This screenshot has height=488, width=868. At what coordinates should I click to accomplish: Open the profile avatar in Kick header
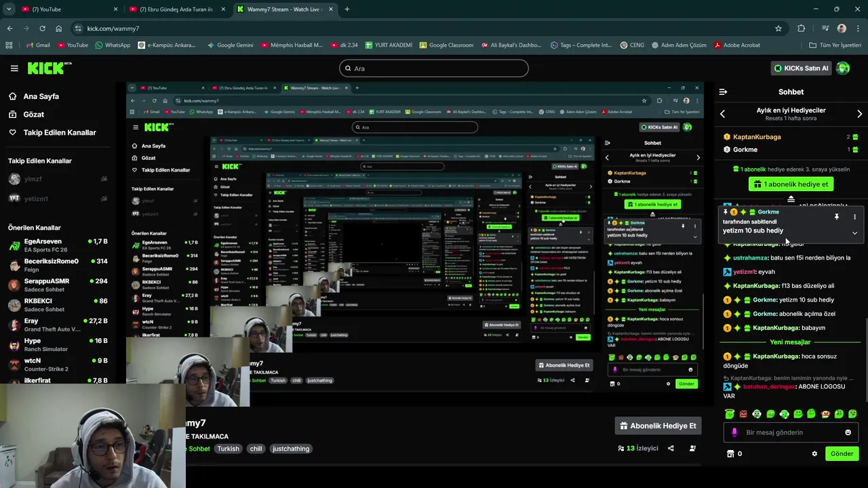coord(843,68)
